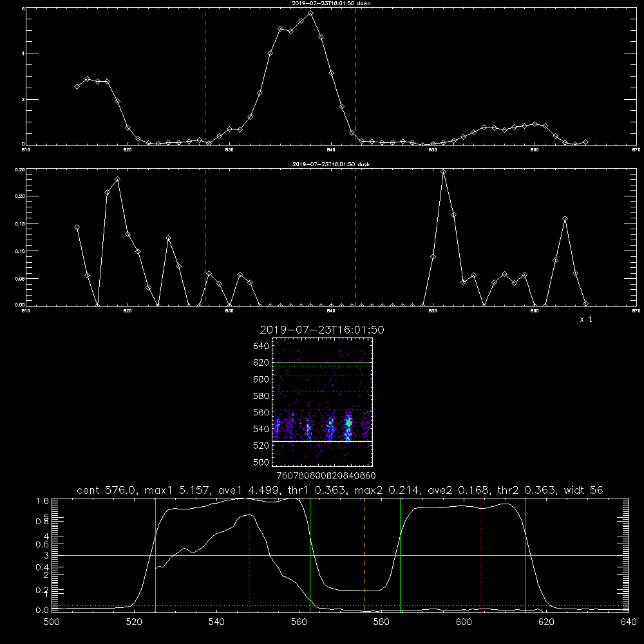
Task: Click the left green dashed line in the dawn plot
Action: pyautogui.click(x=205, y=76)
